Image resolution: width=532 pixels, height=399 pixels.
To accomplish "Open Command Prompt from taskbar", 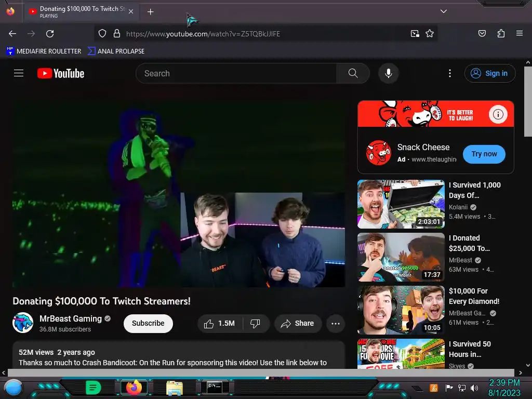I will point(215,388).
